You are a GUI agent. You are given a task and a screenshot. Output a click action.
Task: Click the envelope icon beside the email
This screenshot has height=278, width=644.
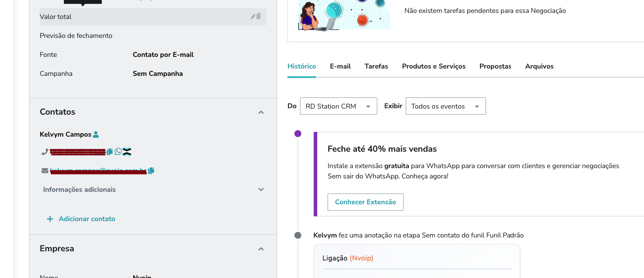45,171
